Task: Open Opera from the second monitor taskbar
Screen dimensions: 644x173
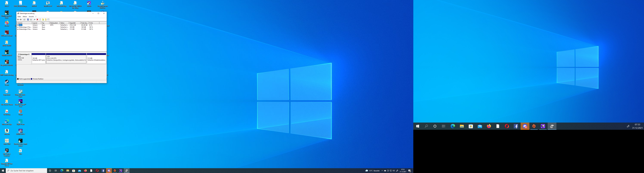Action: coord(507,126)
